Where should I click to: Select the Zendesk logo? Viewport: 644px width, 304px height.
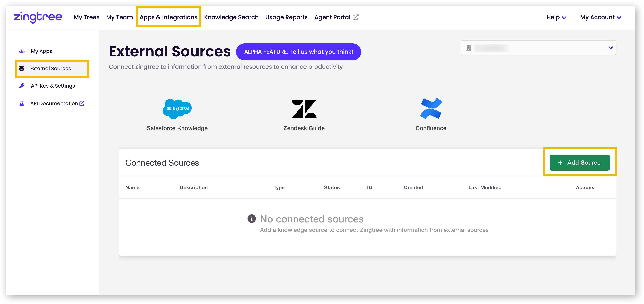pyautogui.click(x=304, y=109)
